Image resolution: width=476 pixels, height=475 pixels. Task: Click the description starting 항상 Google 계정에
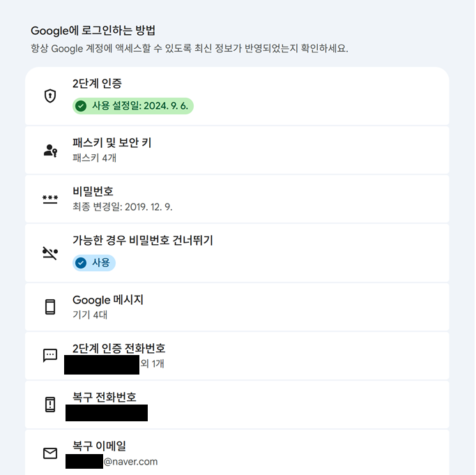coord(190,48)
